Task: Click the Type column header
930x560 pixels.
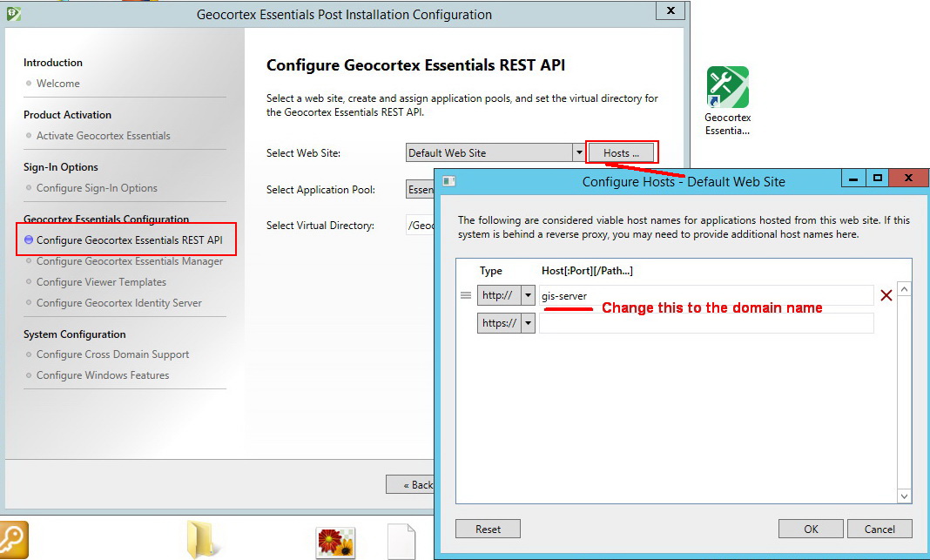Action: pos(490,271)
